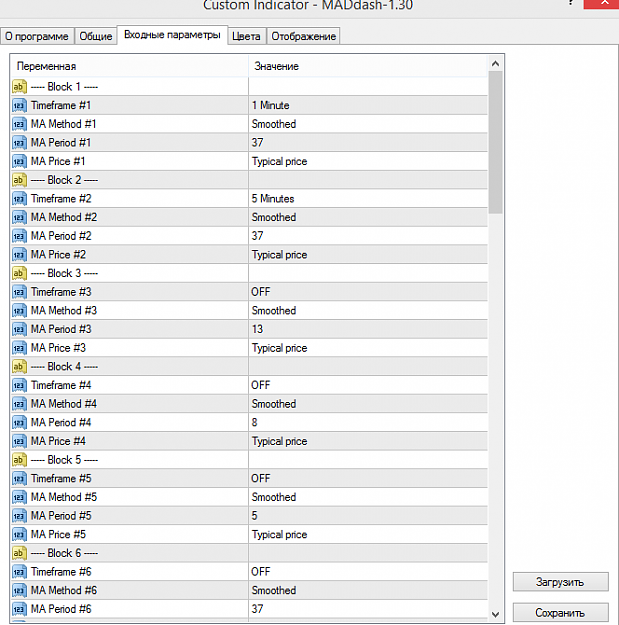The height and width of the screenshot is (625, 619).
Task: Click the string icon beside Block 2
Action: pos(19,180)
